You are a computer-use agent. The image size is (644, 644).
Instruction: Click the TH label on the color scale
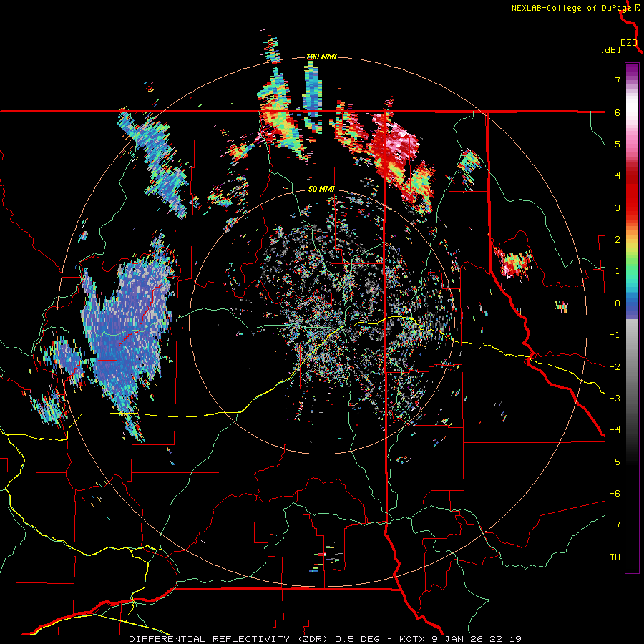[x=615, y=557]
